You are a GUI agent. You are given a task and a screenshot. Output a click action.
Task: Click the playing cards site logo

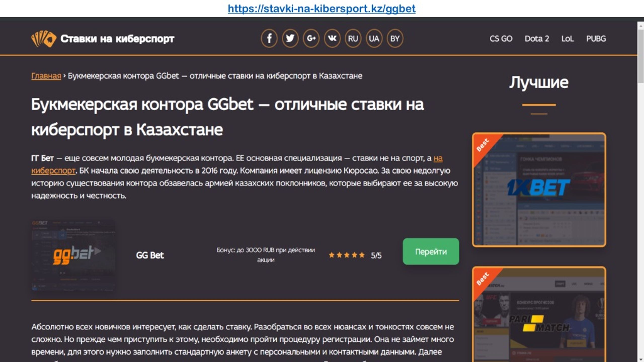point(43,39)
